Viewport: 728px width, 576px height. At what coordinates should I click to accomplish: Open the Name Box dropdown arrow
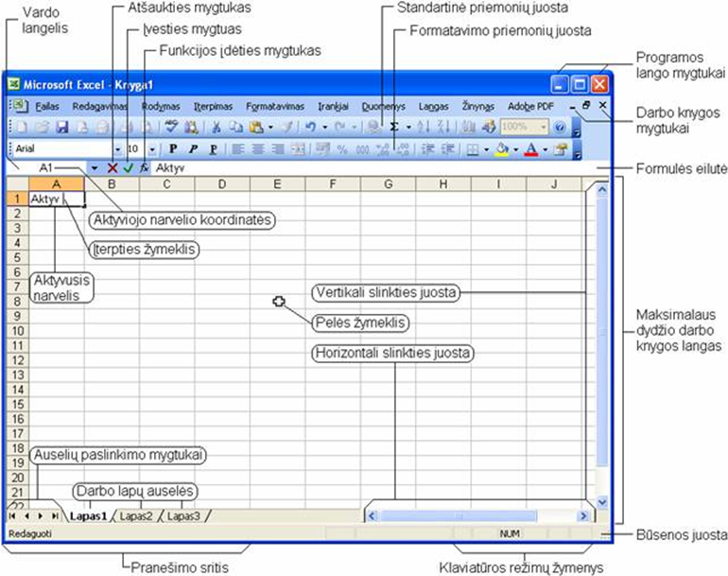pos(95,167)
